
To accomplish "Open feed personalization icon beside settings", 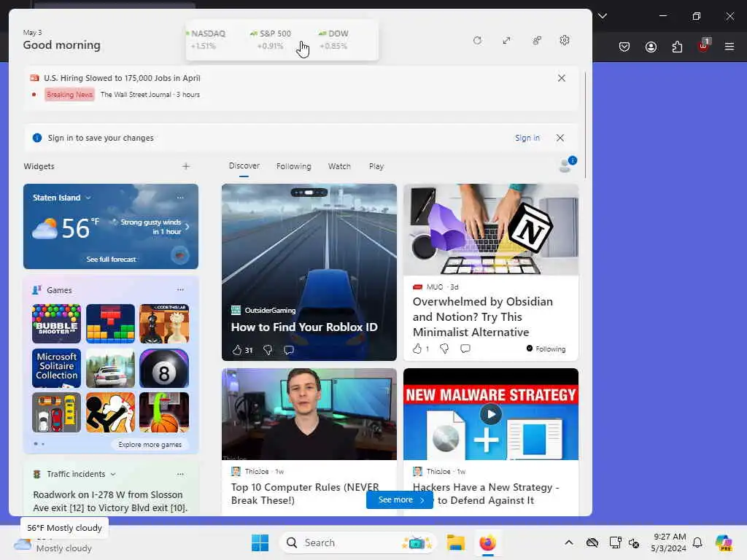I will [536, 41].
